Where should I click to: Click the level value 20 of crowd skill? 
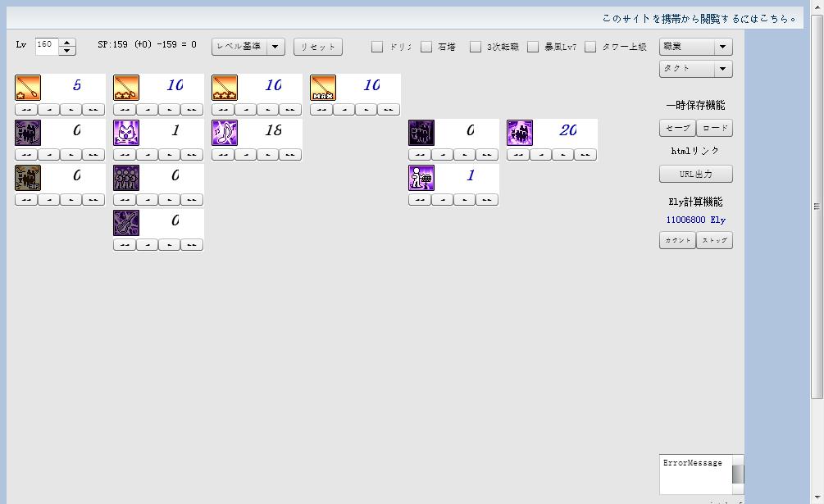click(568, 130)
